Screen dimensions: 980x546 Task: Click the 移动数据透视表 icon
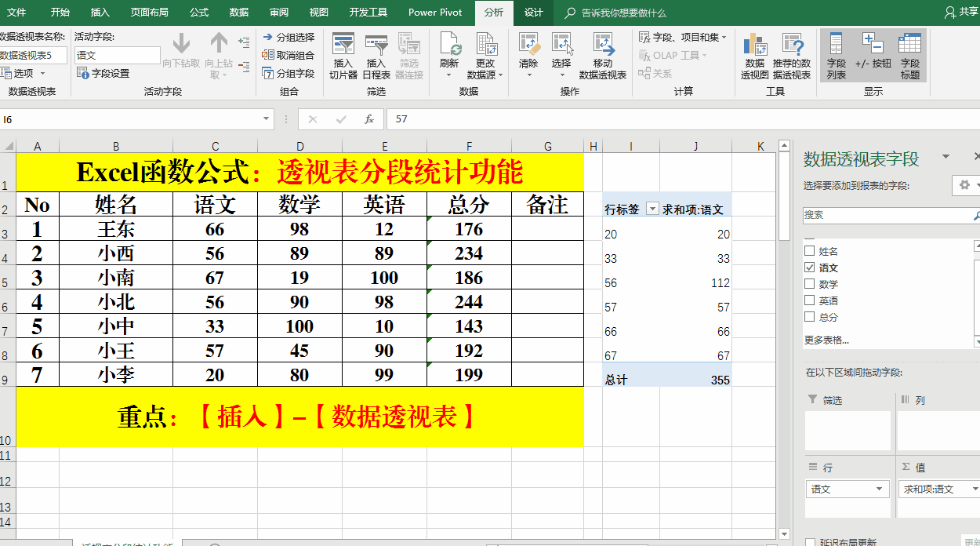[x=602, y=56]
